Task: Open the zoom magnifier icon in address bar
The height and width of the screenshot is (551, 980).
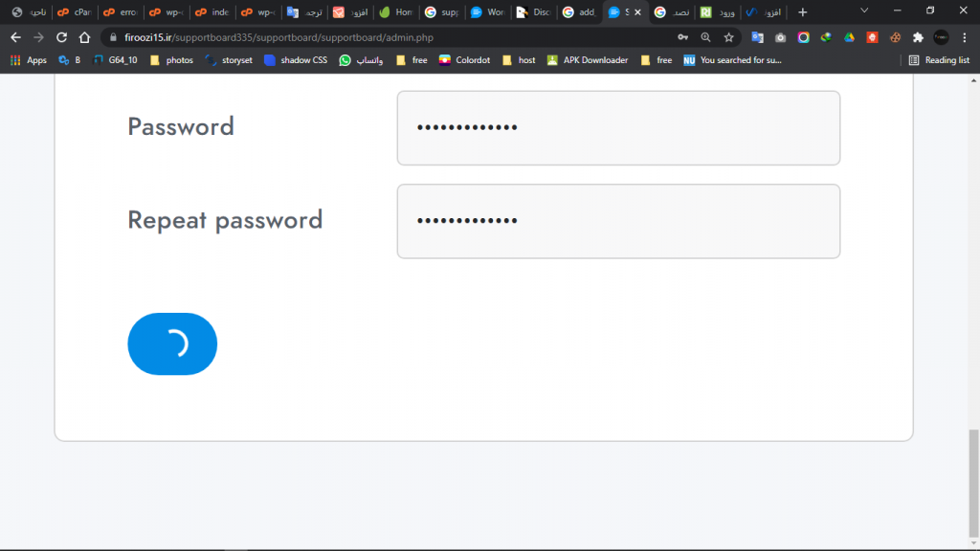Action: coord(705,37)
